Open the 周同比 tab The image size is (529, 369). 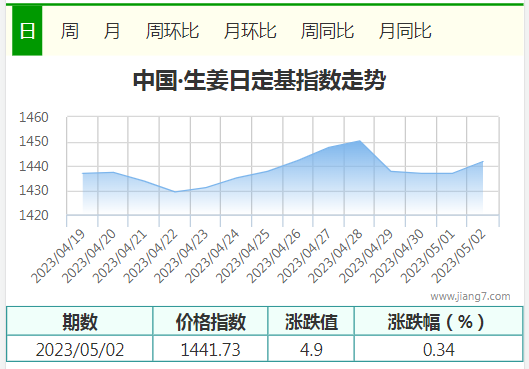pyautogui.click(x=327, y=31)
